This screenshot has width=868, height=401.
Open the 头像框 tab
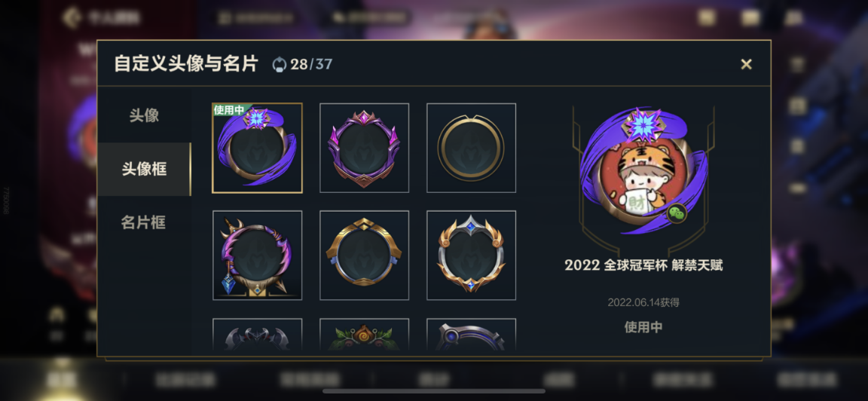point(144,169)
